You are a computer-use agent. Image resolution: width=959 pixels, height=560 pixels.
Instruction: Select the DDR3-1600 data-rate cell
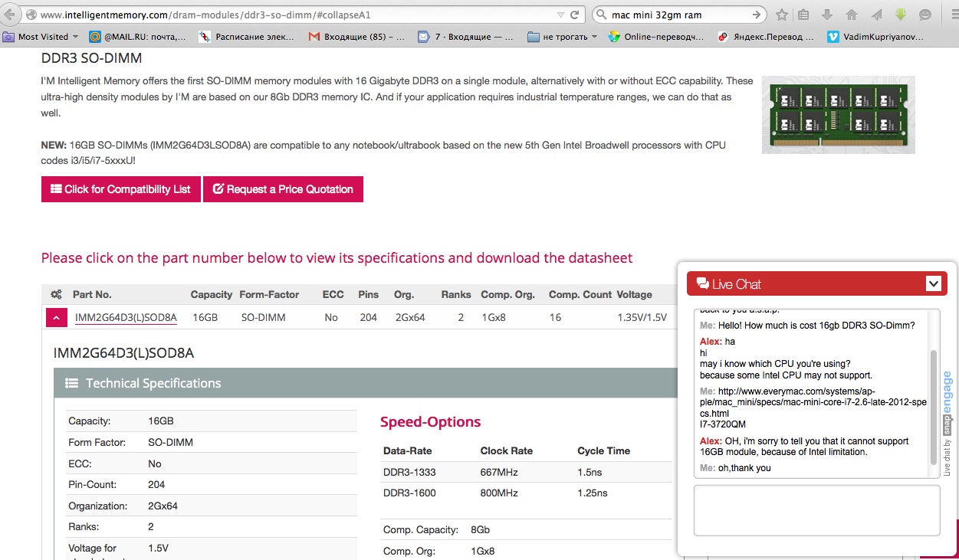[409, 493]
